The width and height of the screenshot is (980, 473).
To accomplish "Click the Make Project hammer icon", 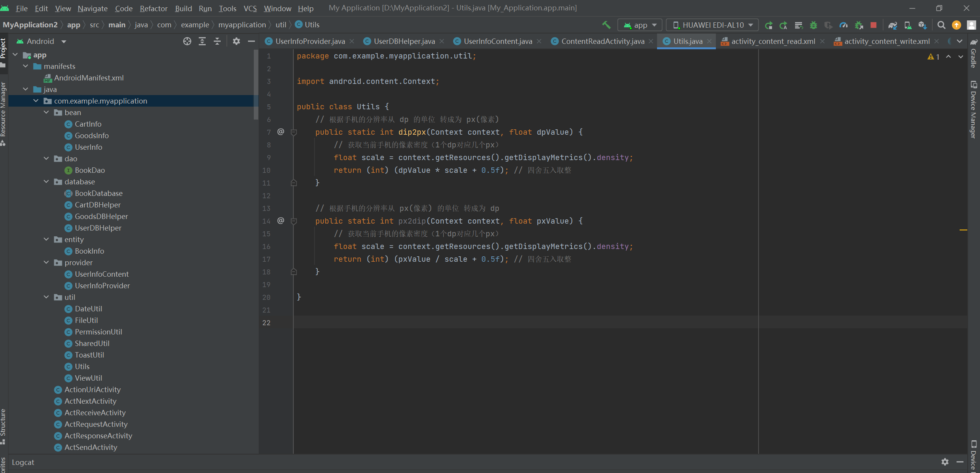I will click(606, 25).
